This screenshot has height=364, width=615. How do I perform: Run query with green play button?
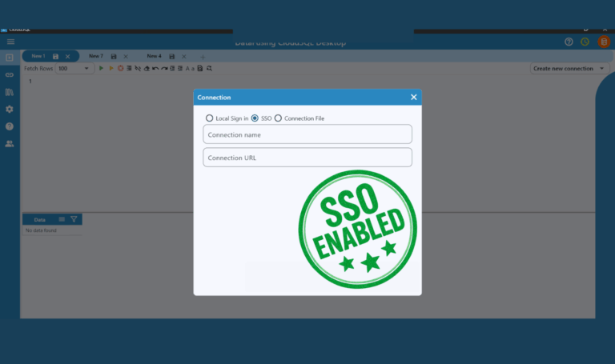tap(101, 68)
